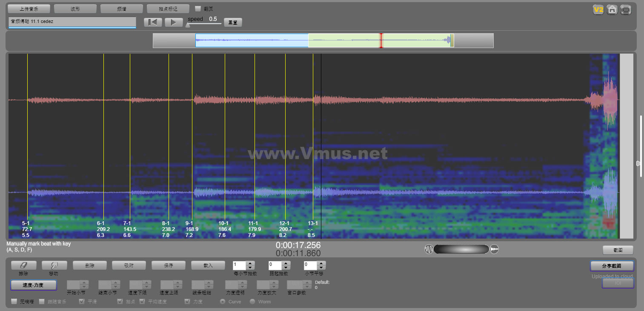Select the Curve radio button
This screenshot has height=311, width=644.
[x=222, y=302]
